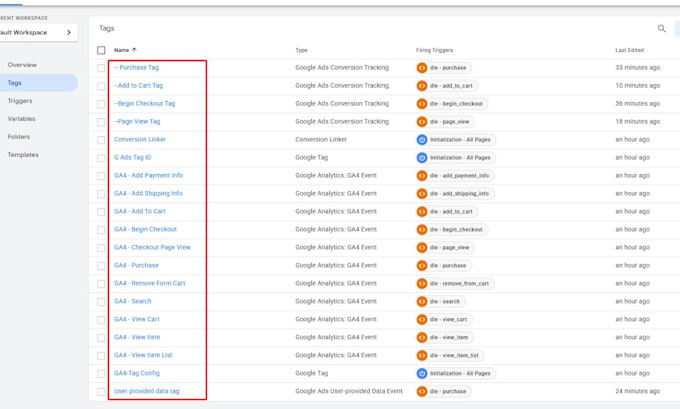Check the box for -- Purchase Tag
680x409 pixels.
pyautogui.click(x=101, y=68)
